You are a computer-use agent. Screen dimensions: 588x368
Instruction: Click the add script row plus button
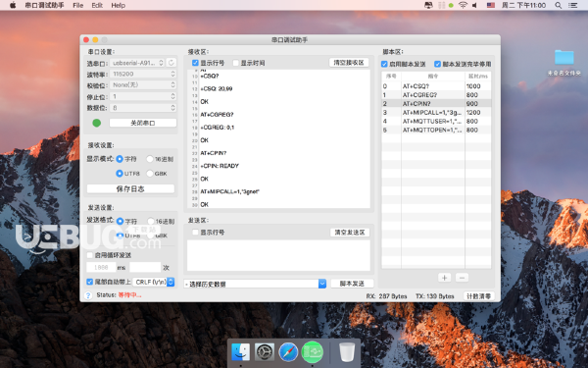(444, 278)
